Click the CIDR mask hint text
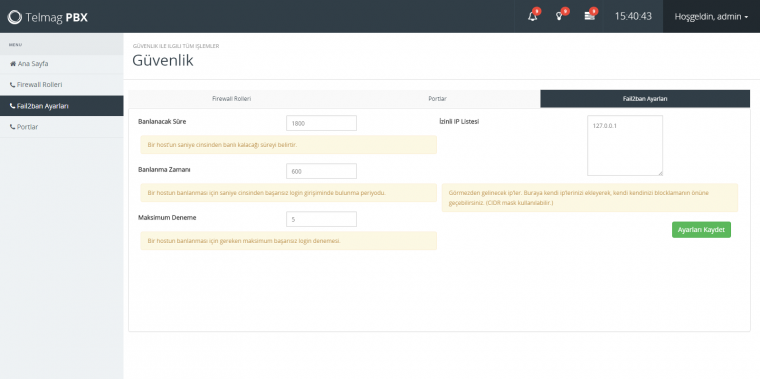Image resolution: width=760 pixels, height=379 pixels. pos(589,197)
